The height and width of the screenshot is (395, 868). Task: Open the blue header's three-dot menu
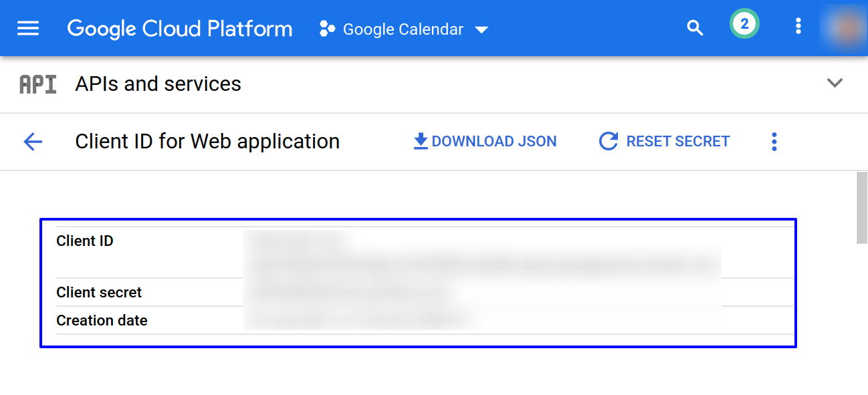point(798,27)
